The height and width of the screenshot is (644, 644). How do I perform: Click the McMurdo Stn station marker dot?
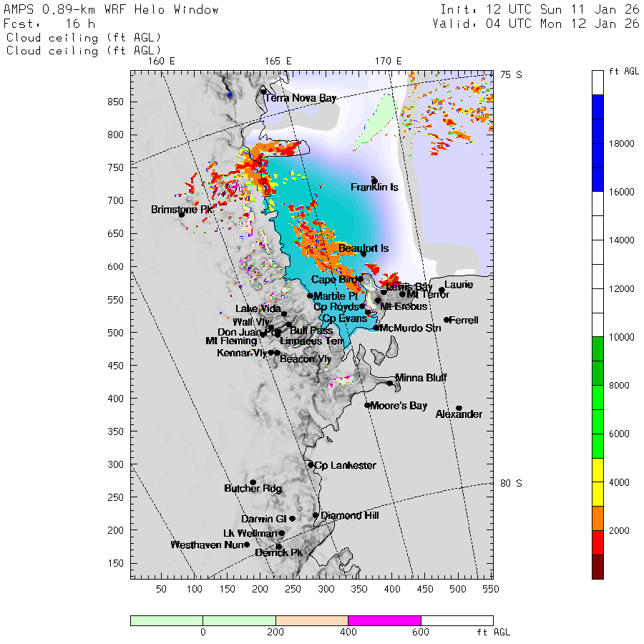click(376, 328)
